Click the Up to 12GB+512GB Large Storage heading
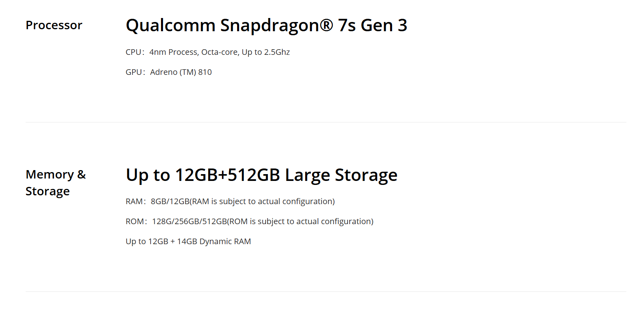 261,175
